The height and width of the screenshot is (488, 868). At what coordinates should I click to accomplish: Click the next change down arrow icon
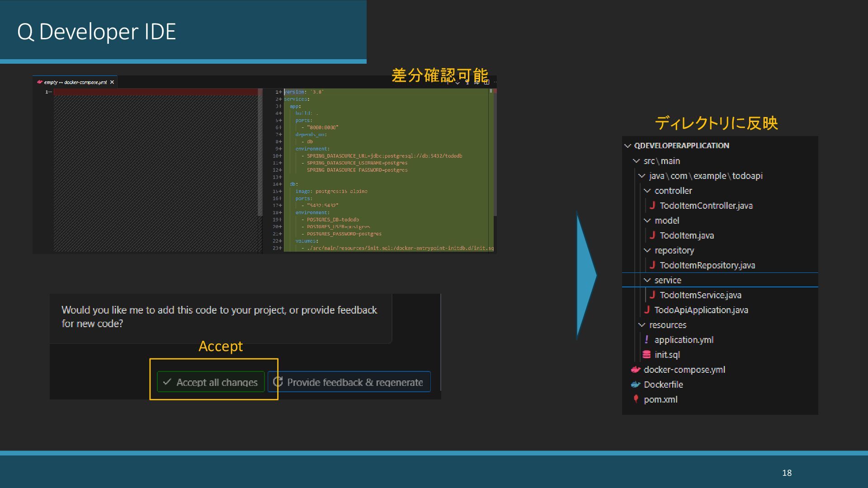coord(458,83)
